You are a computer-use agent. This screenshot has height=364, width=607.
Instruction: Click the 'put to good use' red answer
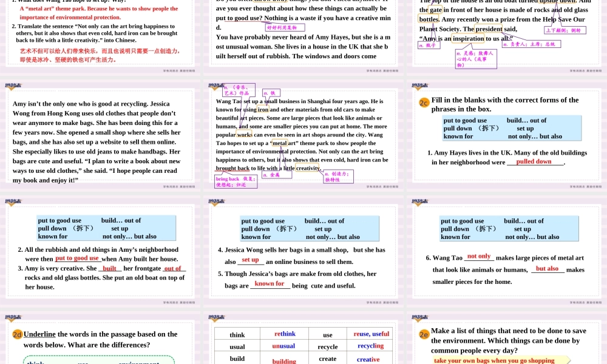[77, 258]
